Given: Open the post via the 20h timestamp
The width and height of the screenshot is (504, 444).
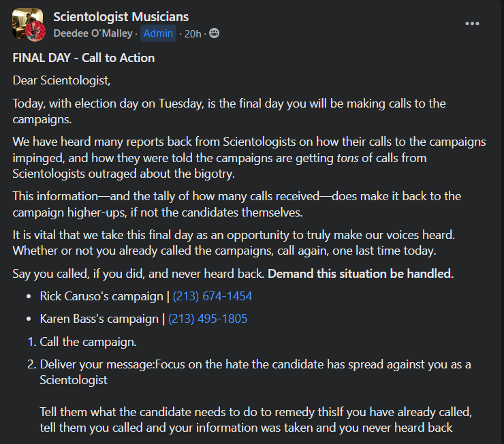Looking at the screenshot, I should 193,33.
